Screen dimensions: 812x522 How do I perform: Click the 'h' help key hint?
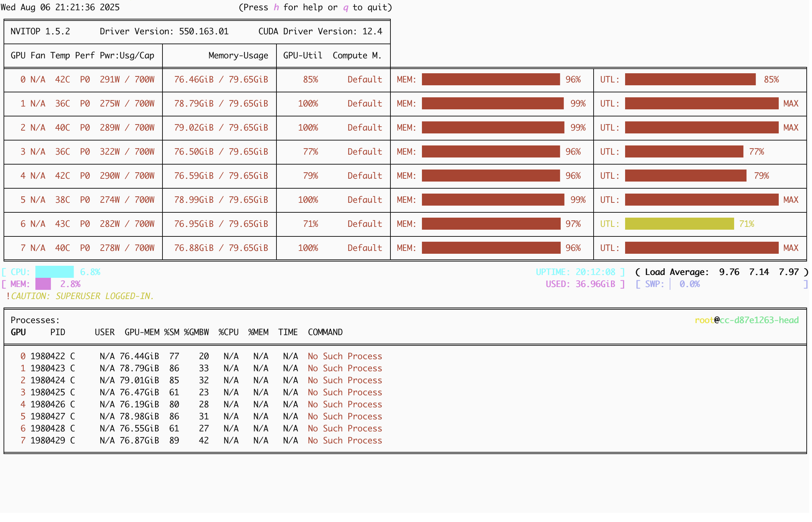[276, 7]
